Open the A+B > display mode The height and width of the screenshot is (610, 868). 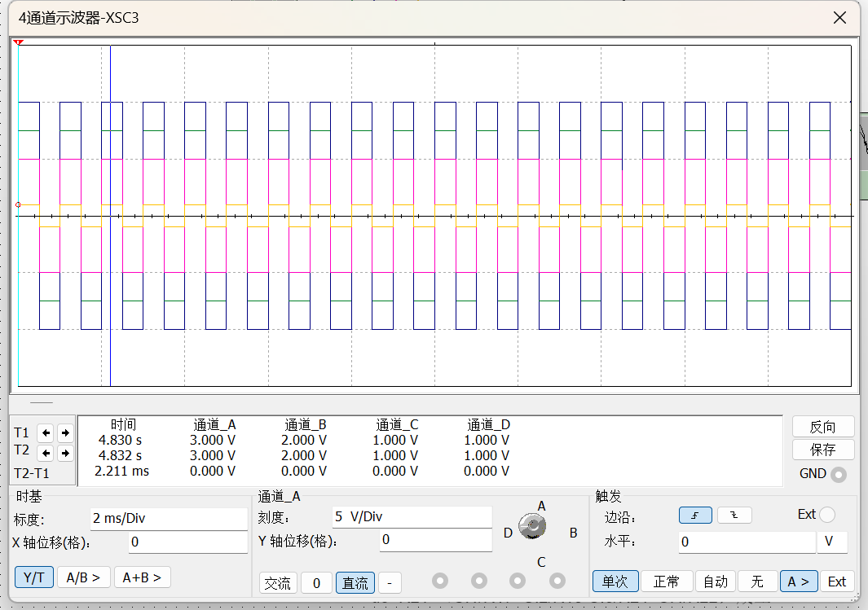click(143, 577)
